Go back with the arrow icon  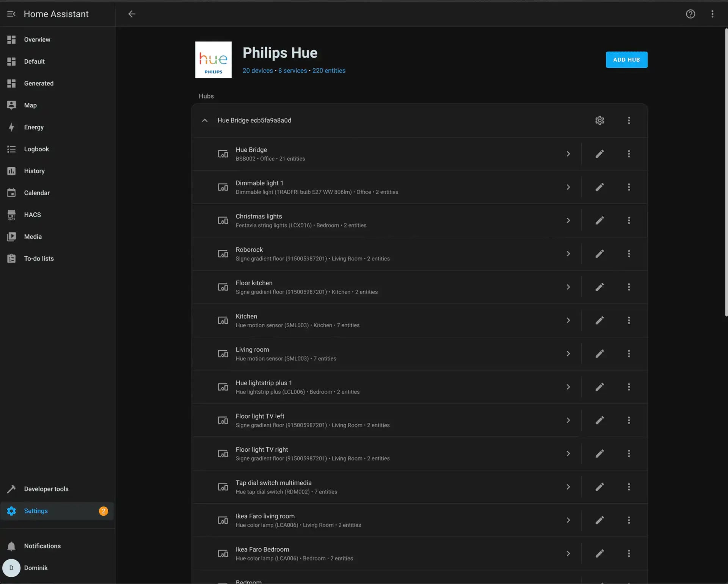pyautogui.click(x=132, y=14)
